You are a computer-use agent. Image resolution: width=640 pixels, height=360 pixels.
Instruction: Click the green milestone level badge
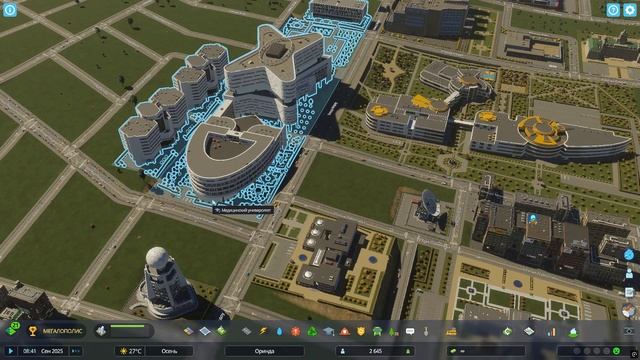(13, 329)
